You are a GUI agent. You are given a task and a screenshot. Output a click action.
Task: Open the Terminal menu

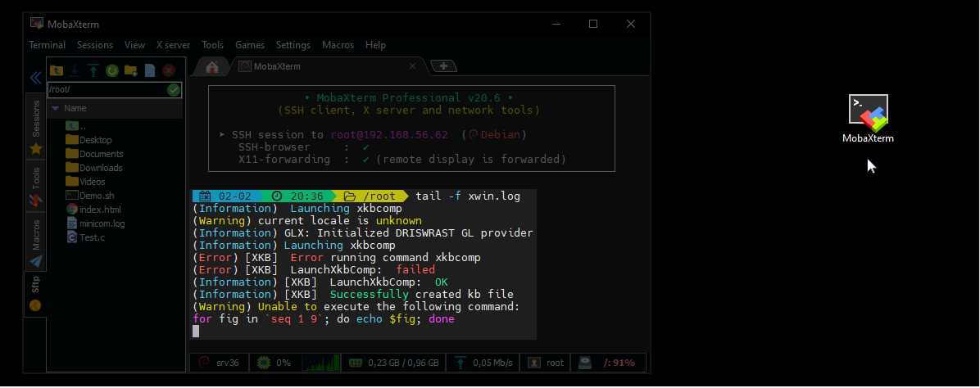tap(47, 45)
